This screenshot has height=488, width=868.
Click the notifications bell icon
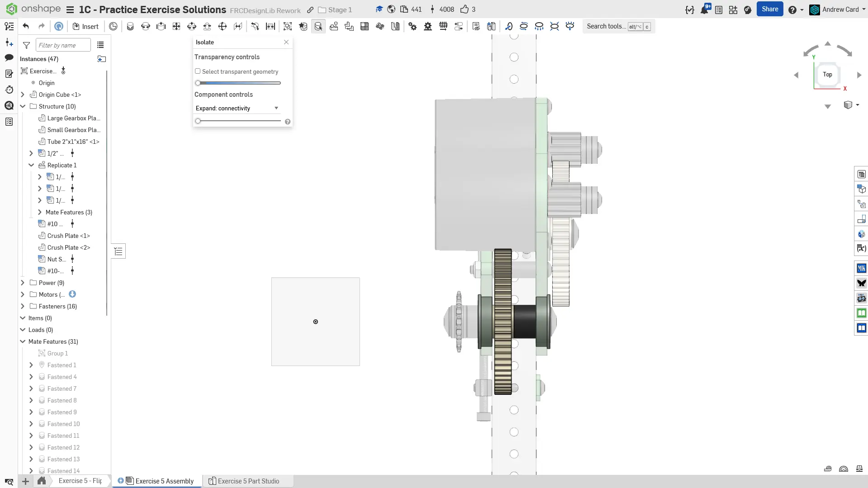(704, 9)
